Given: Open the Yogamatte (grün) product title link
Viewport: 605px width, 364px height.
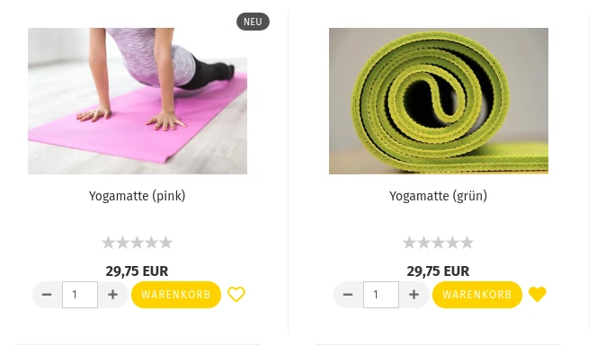Looking at the screenshot, I should [438, 196].
